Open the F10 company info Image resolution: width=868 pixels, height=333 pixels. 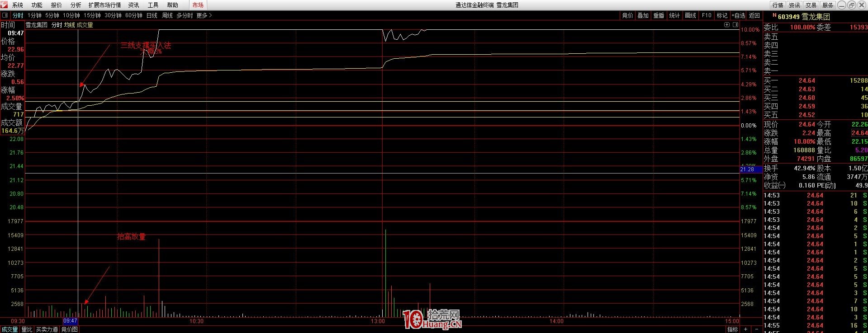pyautogui.click(x=707, y=15)
